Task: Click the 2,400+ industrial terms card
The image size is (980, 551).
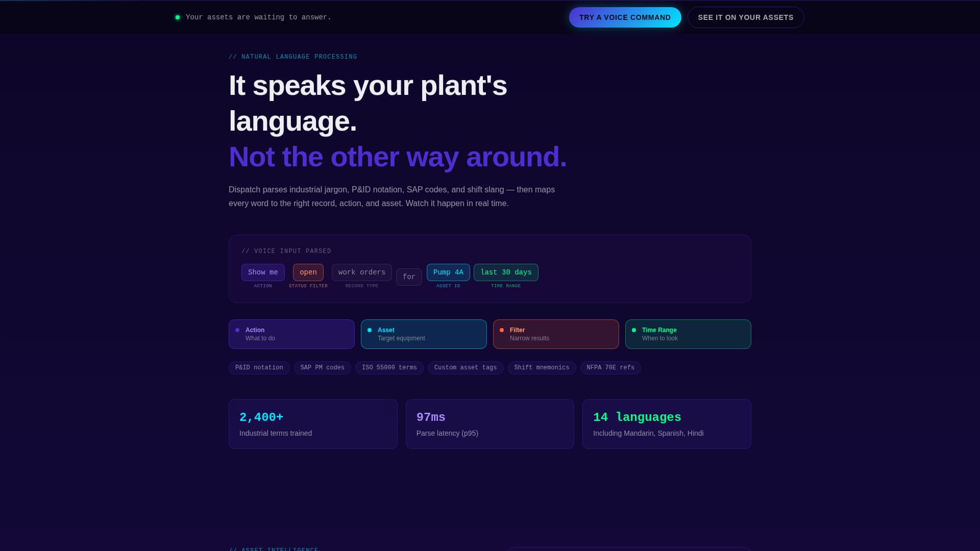Action: click(x=313, y=424)
